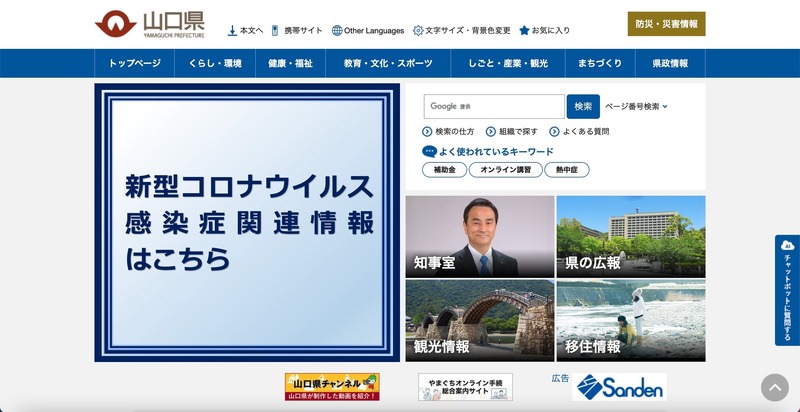Select the くらし・環境 menu tab
The width and height of the screenshot is (800, 412).
coord(214,63)
